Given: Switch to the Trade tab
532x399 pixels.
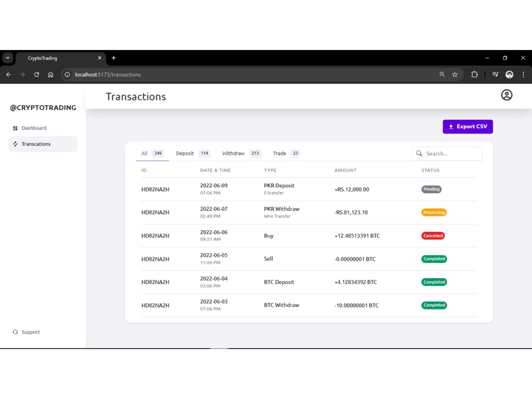Looking at the screenshot, I should click(286, 153).
